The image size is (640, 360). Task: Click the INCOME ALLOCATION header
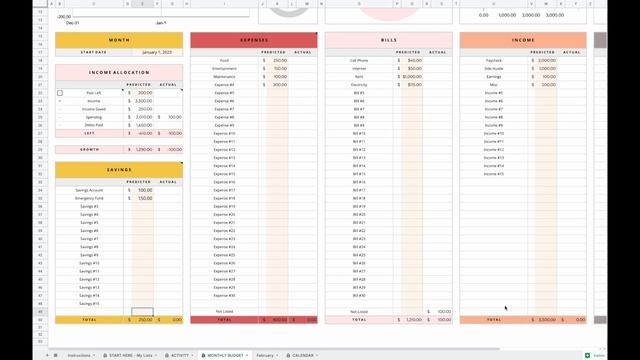(x=119, y=72)
